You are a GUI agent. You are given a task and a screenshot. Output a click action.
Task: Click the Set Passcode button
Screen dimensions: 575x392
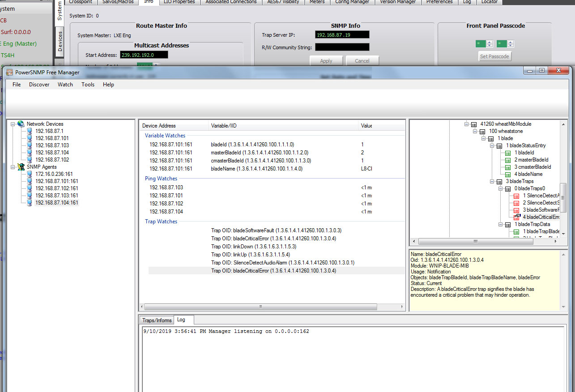494,56
